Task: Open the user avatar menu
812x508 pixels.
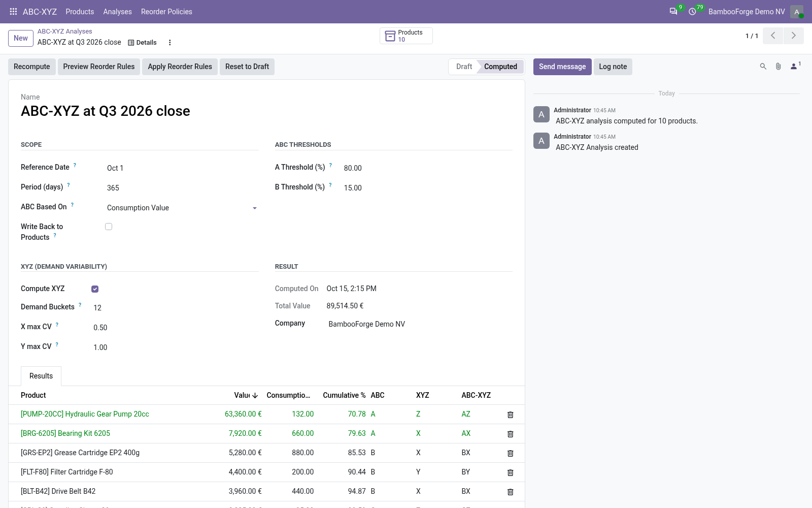Action: (797, 12)
